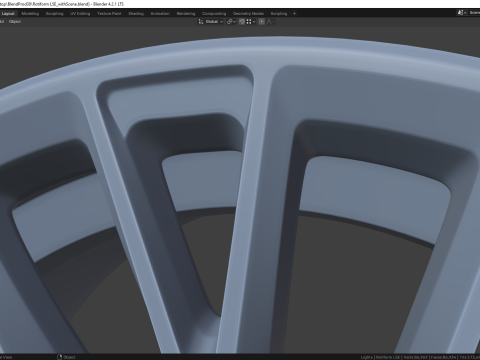Switch to the Rendering workspace tab
This screenshot has height=360, width=480.
click(x=186, y=14)
